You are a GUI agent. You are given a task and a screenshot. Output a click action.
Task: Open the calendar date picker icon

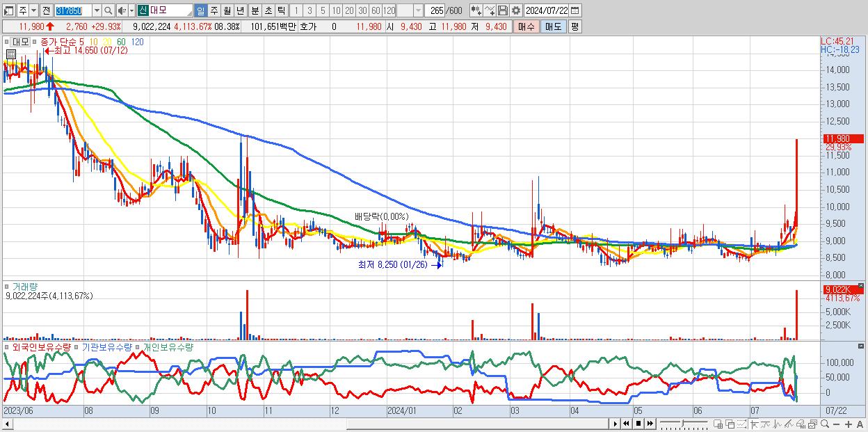pyautogui.click(x=575, y=10)
